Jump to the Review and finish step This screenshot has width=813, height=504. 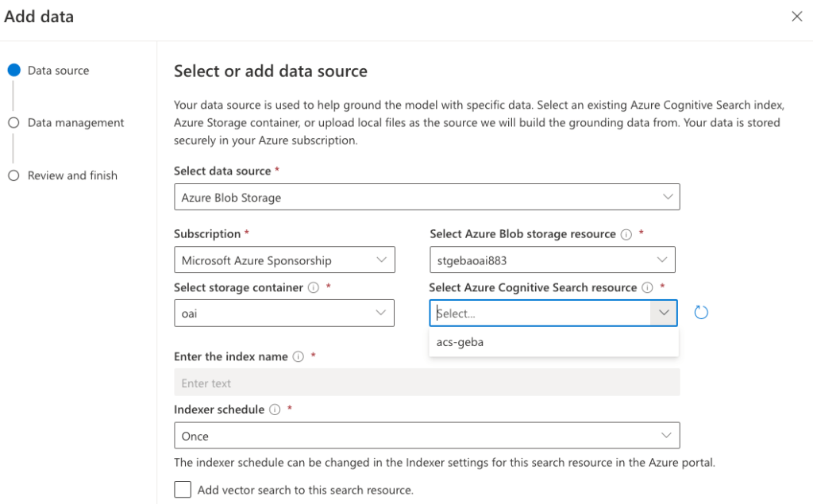tap(72, 175)
